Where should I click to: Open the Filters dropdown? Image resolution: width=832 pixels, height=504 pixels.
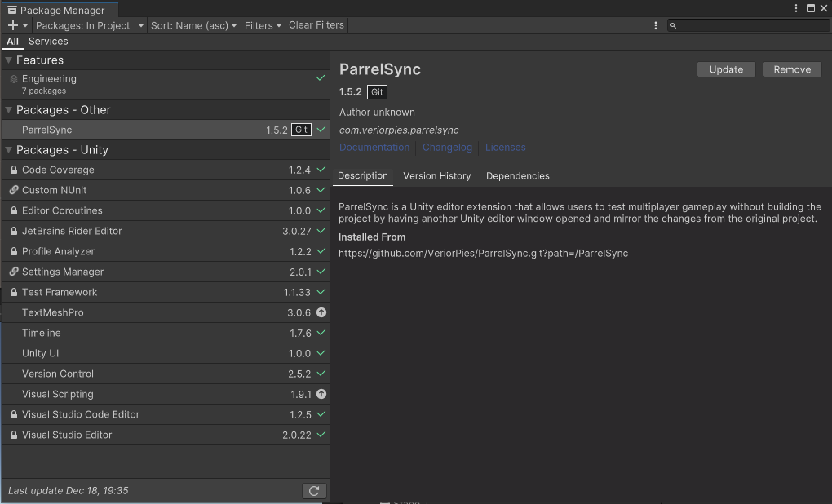[263, 25]
